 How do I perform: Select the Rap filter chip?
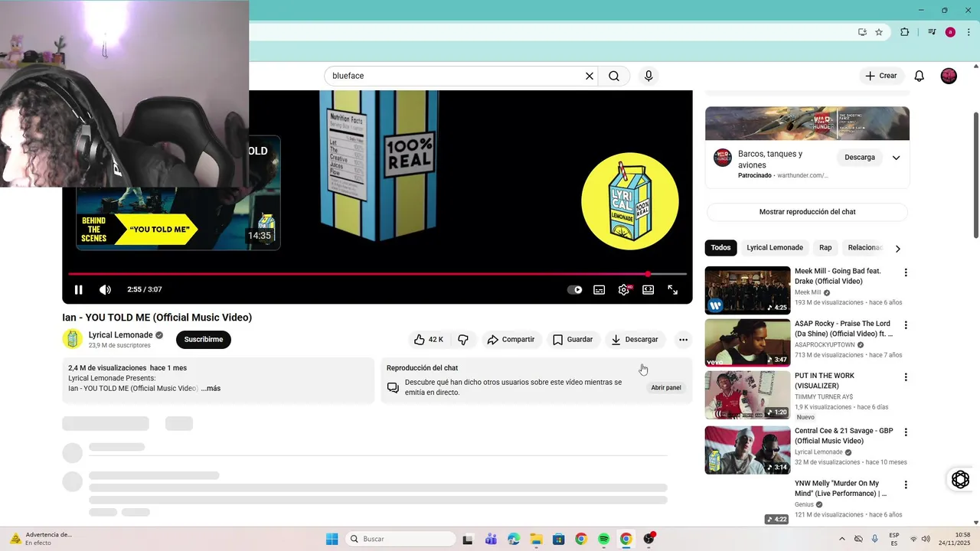(x=825, y=248)
